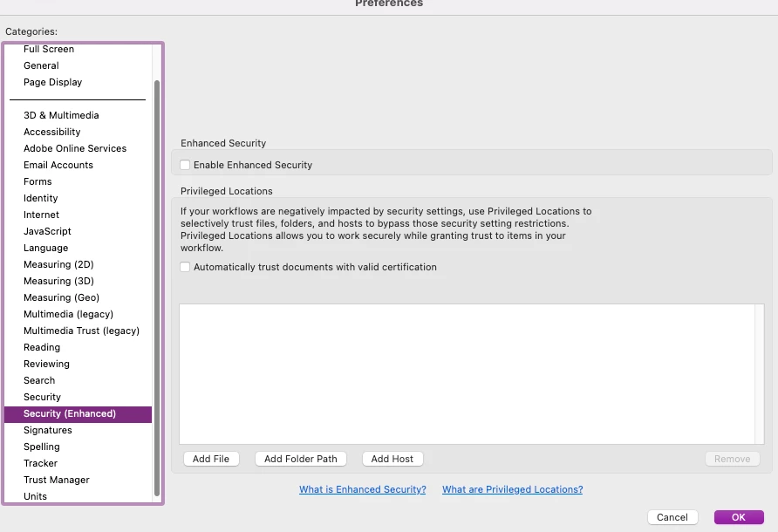Open the 3D & Multimedia category
Screen dimensions: 778x532
point(78,115)
